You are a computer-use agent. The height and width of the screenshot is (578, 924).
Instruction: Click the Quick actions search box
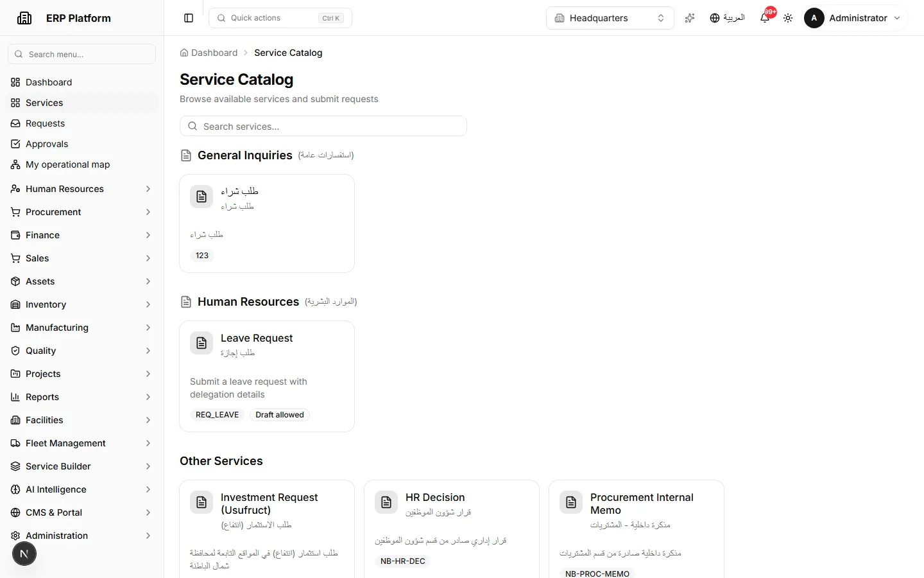280,18
